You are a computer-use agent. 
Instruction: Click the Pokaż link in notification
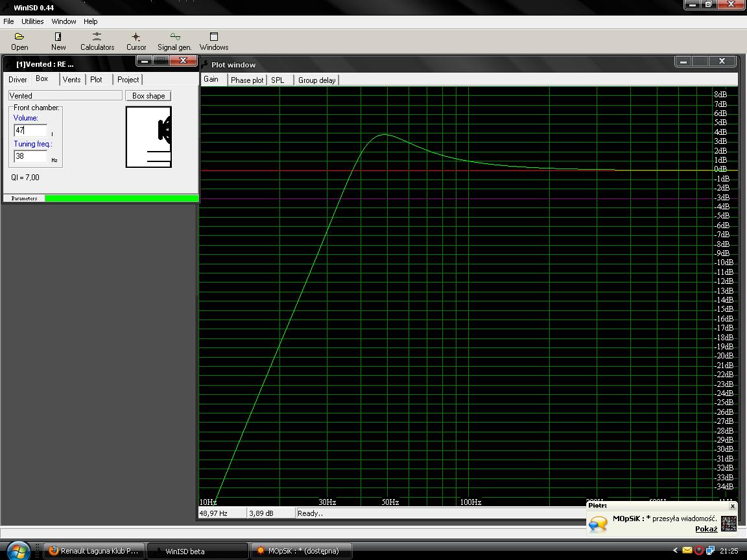pyautogui.click(x=705, y=529)
